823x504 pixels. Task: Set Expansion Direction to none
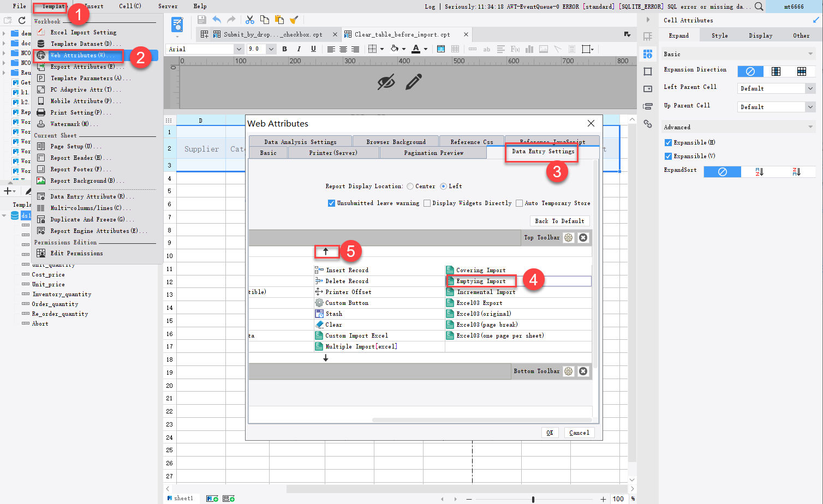tap(750, 71)
